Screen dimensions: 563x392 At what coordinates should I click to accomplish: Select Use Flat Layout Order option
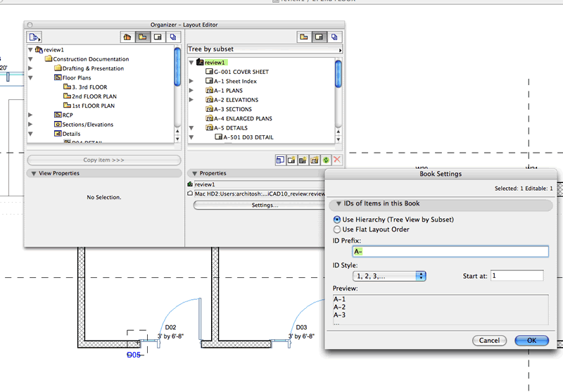[338, 229]
